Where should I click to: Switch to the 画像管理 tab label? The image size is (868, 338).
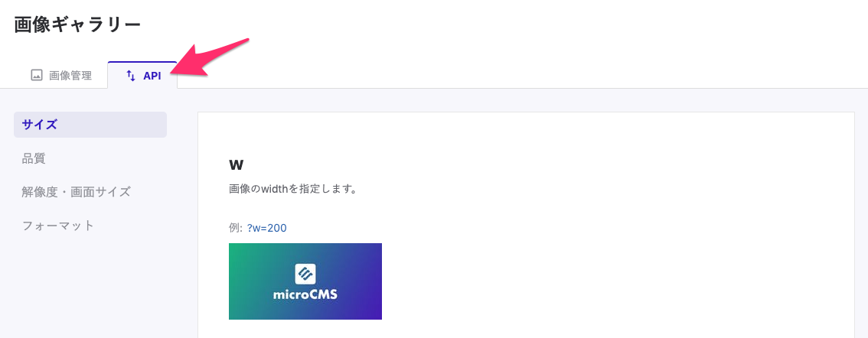pyautogui.click(x=70, y=76)
